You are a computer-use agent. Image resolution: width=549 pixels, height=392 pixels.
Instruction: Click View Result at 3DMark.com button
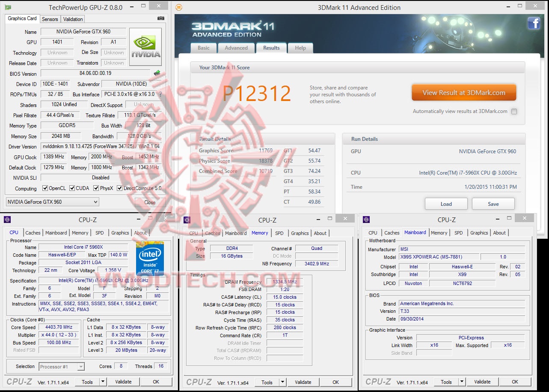point(464,92)
